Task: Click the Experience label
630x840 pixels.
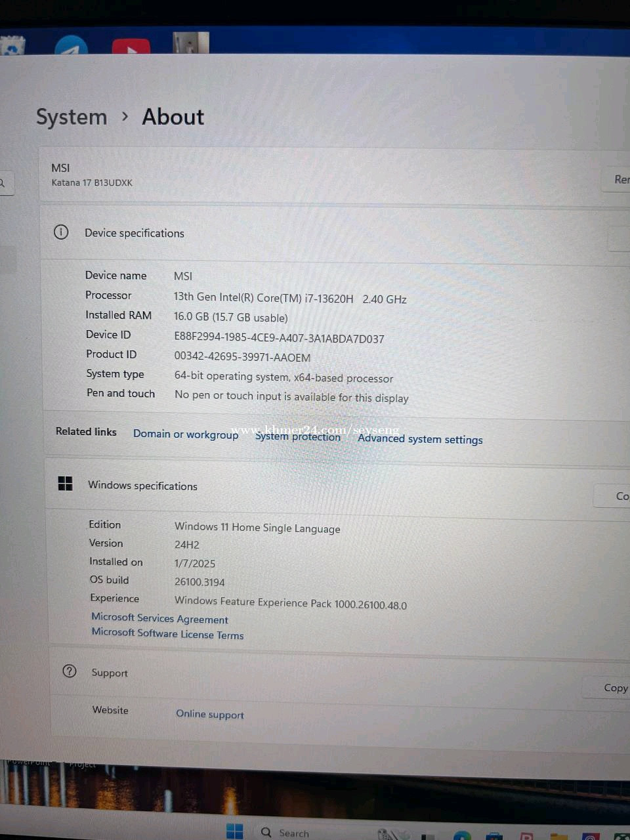Action: coord(114,598)
